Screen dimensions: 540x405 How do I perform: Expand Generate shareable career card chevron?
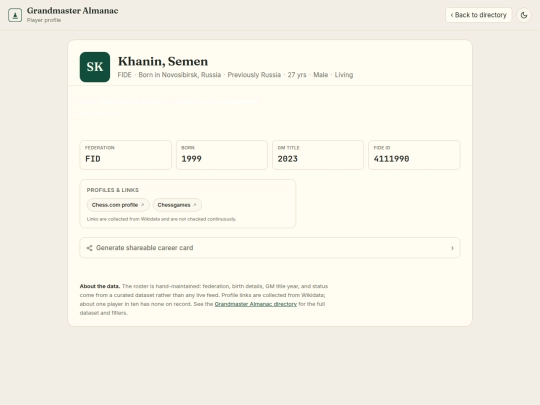(x=452, y=248)
